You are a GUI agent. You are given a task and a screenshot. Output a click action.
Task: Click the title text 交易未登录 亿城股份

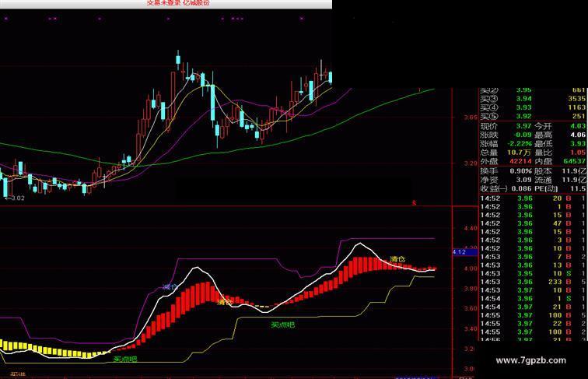coord(178,2)
